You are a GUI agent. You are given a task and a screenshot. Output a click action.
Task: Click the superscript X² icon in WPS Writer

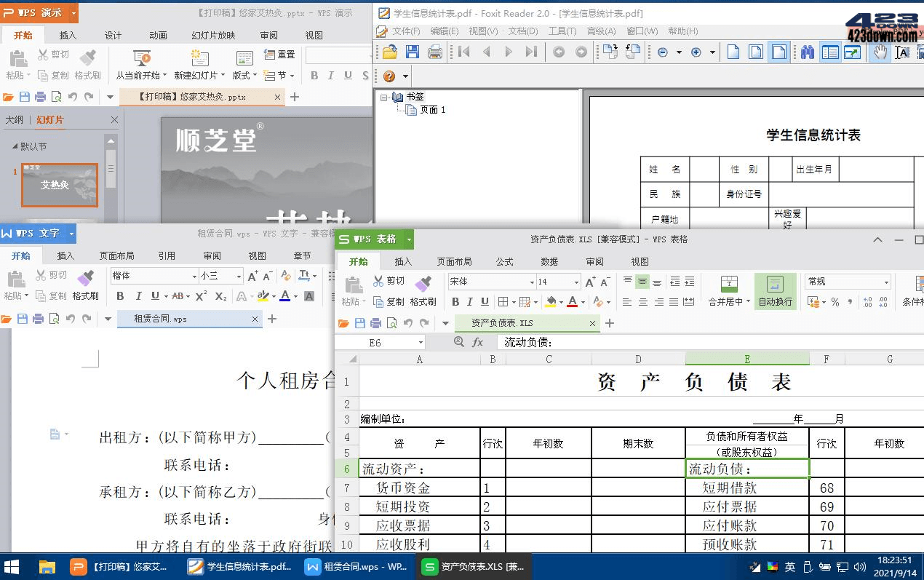point(202,296)
